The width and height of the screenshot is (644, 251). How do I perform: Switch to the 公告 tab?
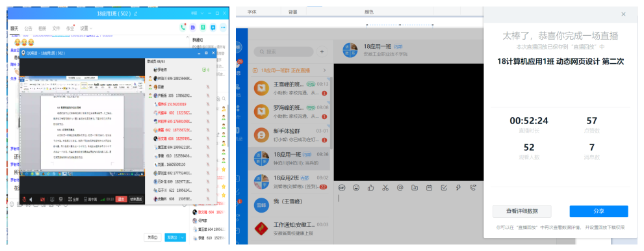(29, 29)
